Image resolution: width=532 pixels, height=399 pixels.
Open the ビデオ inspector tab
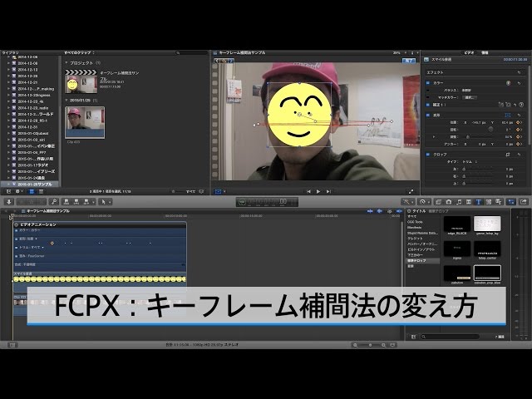469,53
